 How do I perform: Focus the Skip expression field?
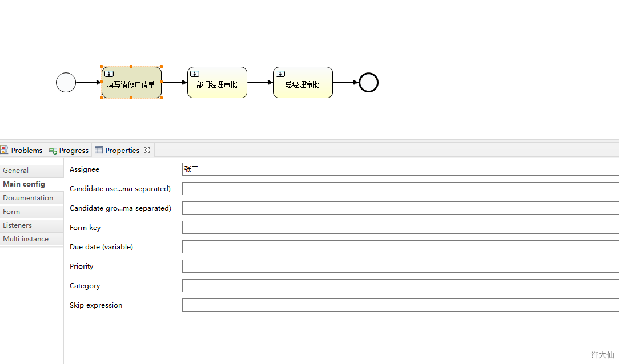(x=400, y=305)
